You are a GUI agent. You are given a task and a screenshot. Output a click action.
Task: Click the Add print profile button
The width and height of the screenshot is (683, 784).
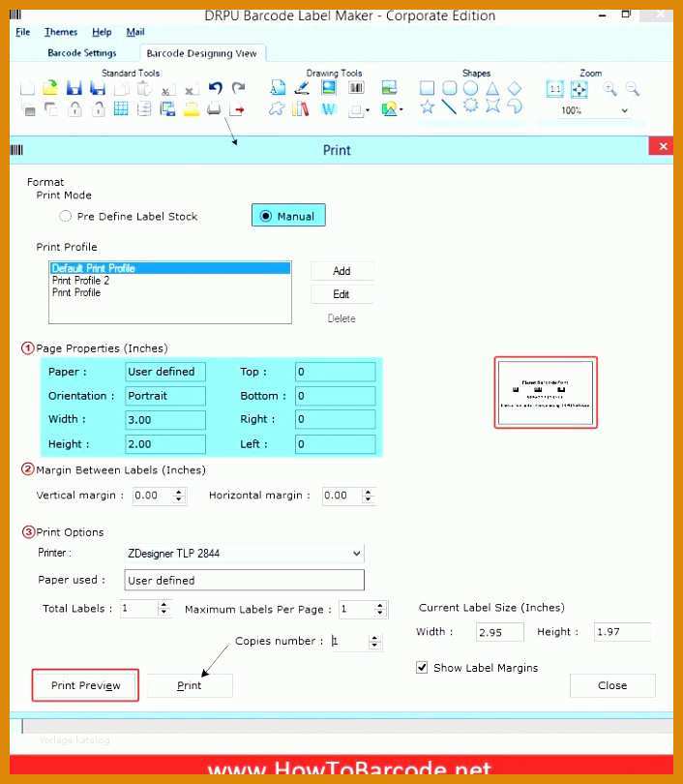point(341,271)
